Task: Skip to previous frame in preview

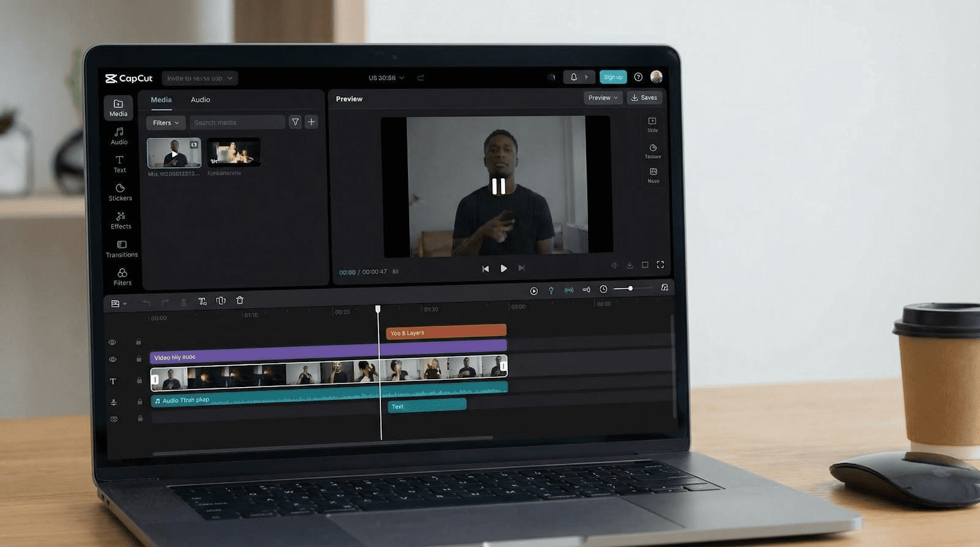Action: click(486, 268)
